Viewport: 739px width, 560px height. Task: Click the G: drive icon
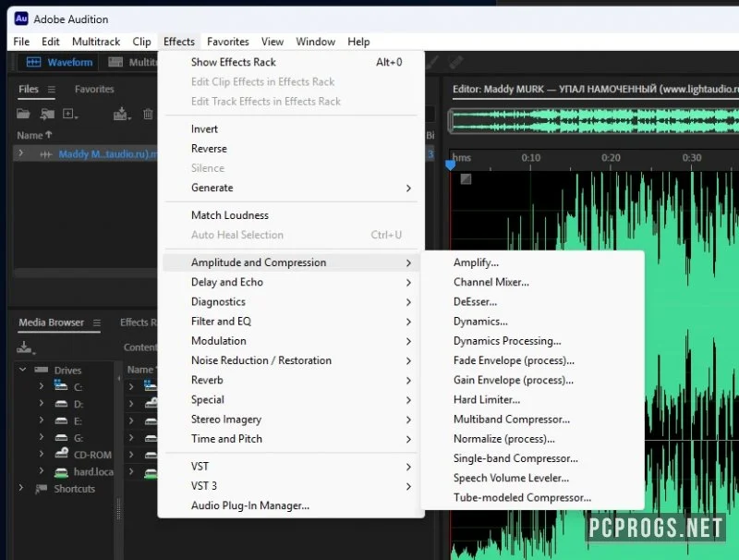pos(61,438)
